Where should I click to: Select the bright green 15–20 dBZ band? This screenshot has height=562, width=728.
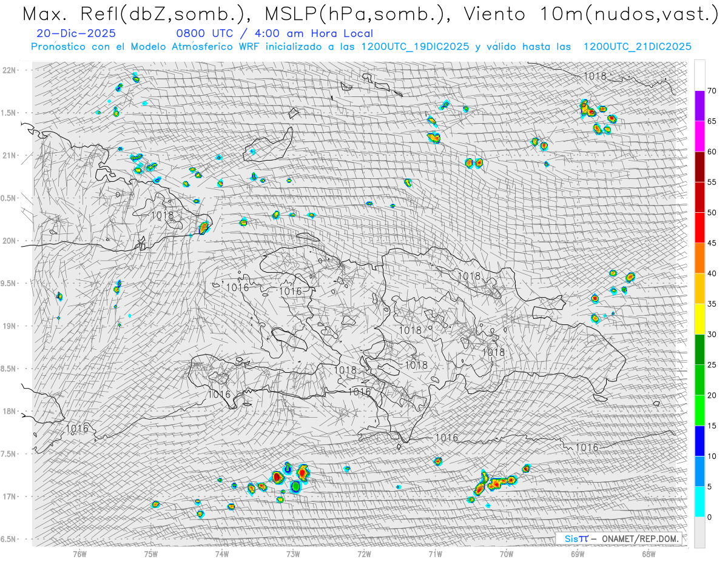[699, 410]
